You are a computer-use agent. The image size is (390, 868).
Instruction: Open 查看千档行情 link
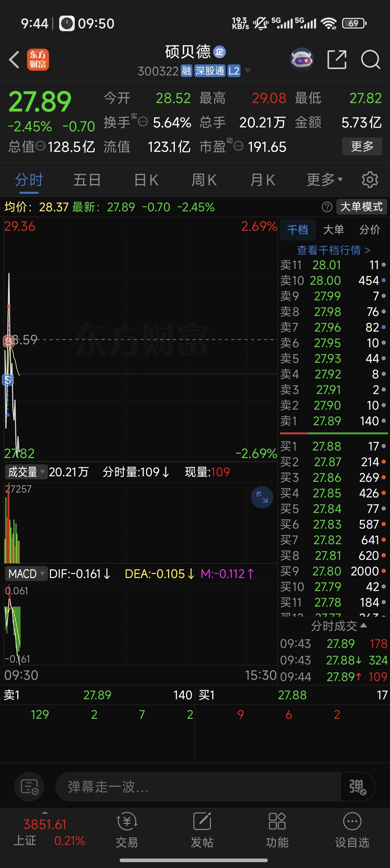(x=333, y=250)
